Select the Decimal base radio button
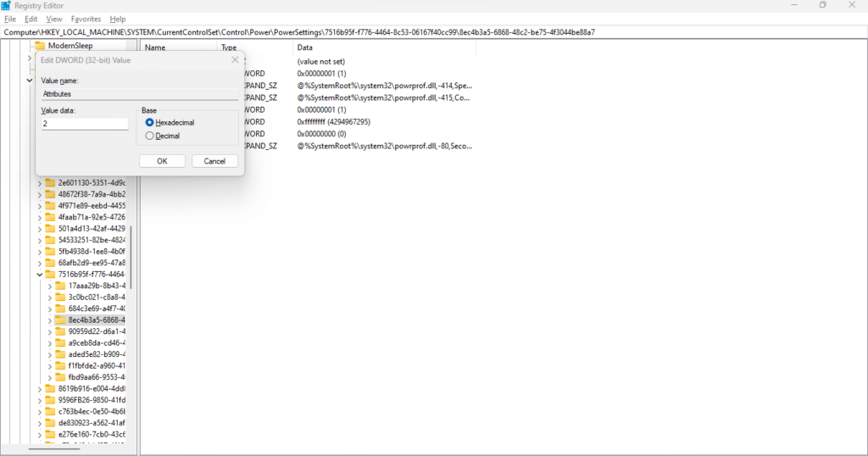 (149, 136)
